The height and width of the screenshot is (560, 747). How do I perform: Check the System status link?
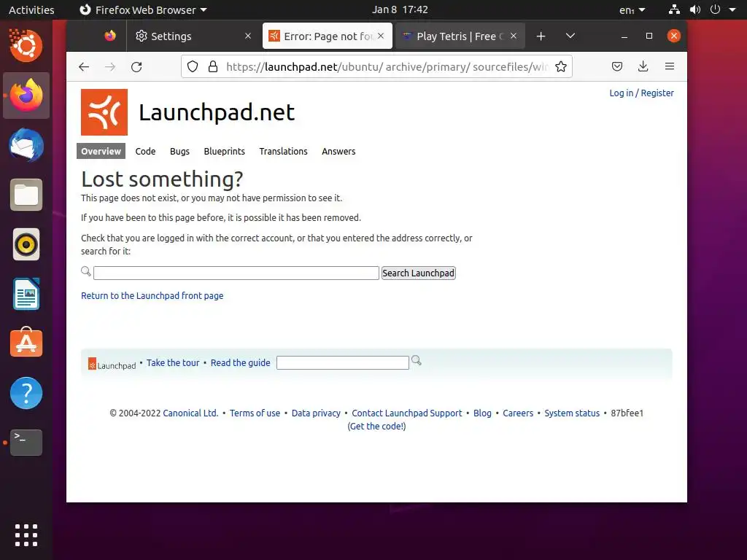572,413
